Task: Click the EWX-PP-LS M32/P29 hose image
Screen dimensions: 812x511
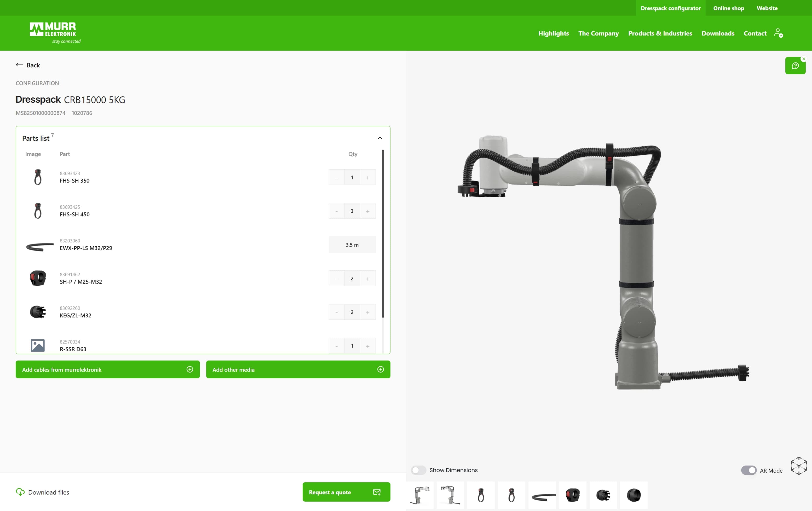Action: tap(40, 247)
